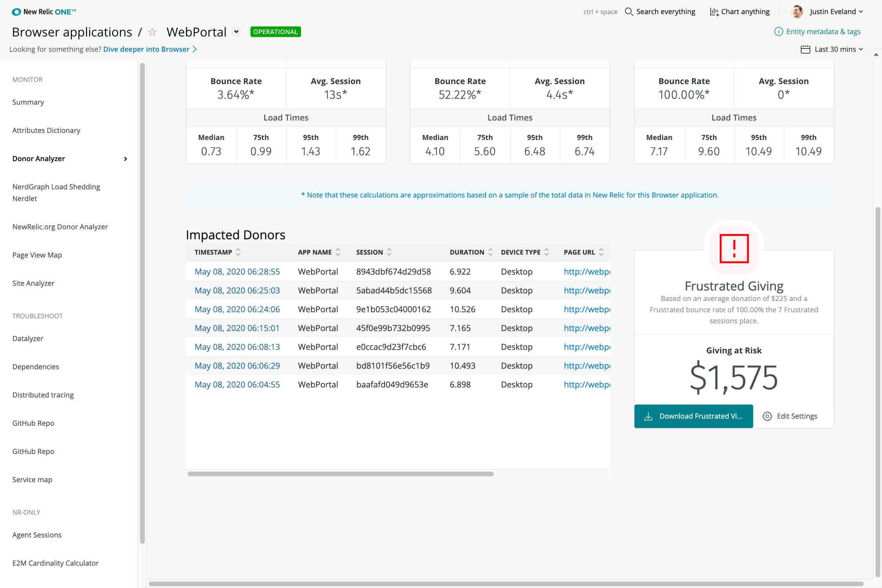Screen dimensions: 882x588
Task: Open Site Analyzer in the sidebar
Action: [x=33, y=283]
